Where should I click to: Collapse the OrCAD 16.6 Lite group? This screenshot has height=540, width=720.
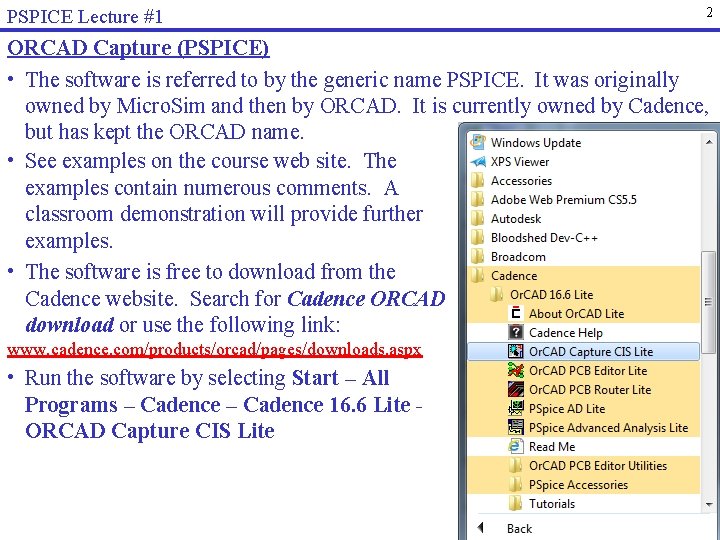click(x=584, y=294)
